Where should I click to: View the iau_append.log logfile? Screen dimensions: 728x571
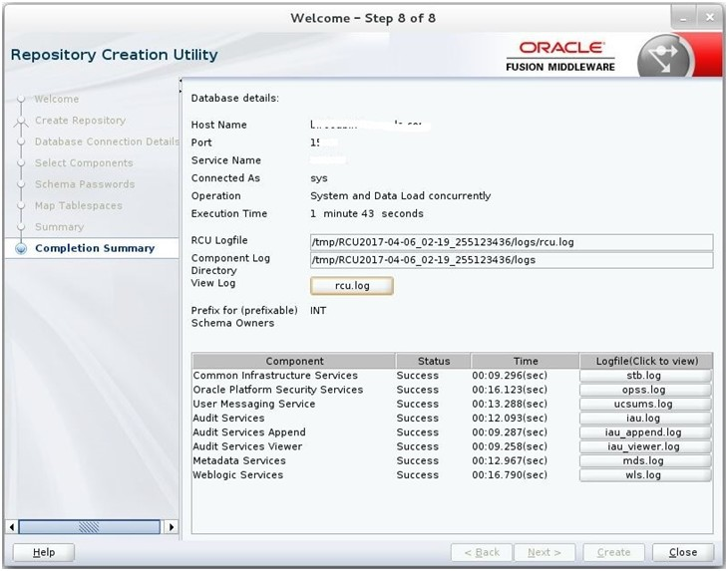645,432
